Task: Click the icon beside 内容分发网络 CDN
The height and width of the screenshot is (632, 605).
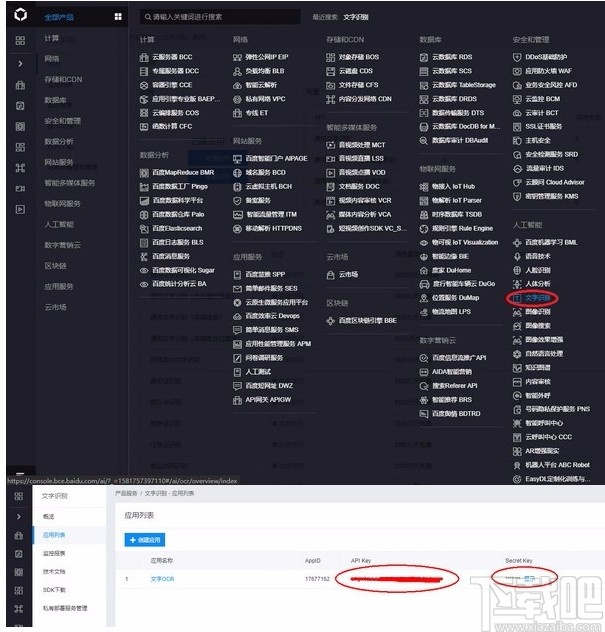Action: (330, 99)
